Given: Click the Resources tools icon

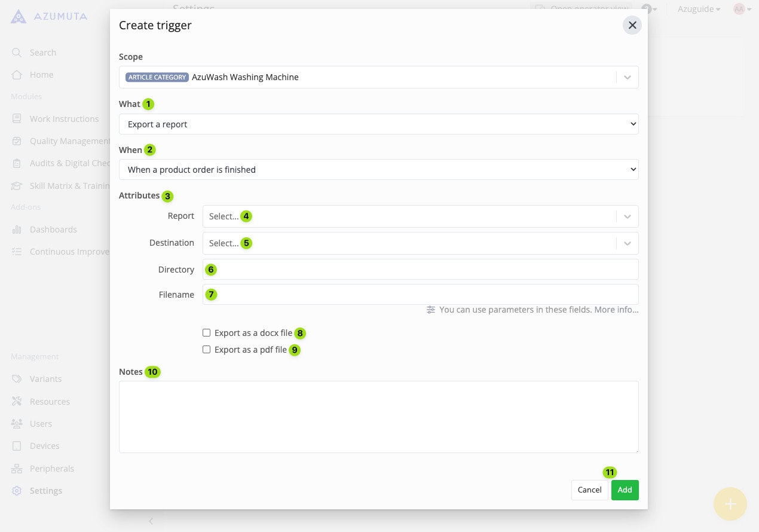Looking at the screenshot, I should 17,402.
